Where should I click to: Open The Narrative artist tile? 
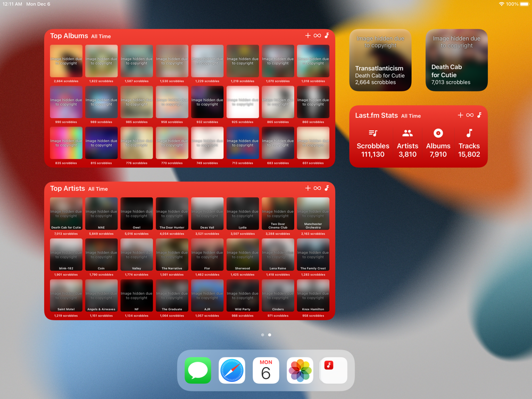tap(172, 255)
